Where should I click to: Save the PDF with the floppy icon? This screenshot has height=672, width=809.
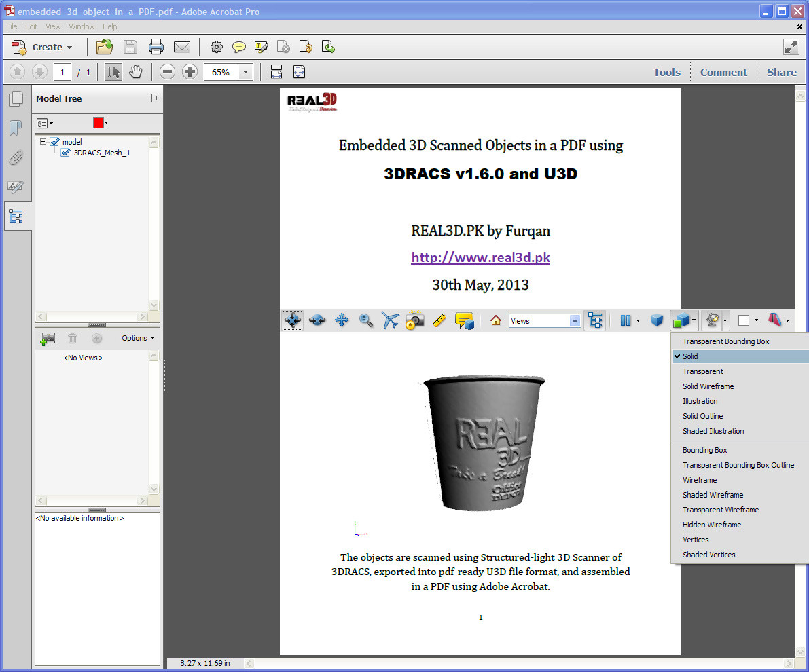tap(130, 47)
